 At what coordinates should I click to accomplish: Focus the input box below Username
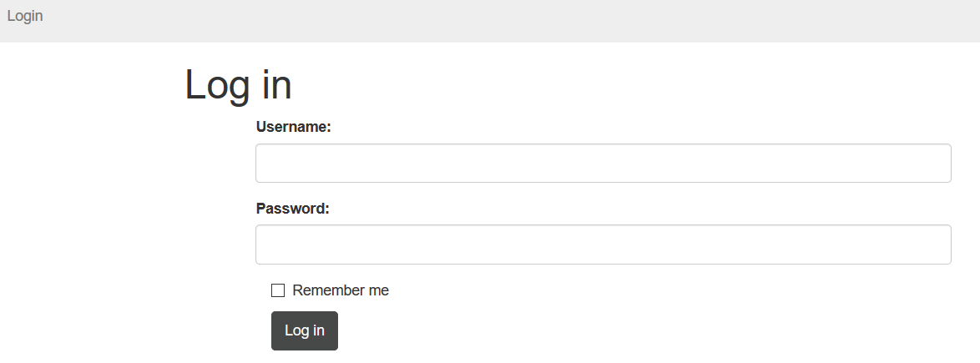[603, 164]
